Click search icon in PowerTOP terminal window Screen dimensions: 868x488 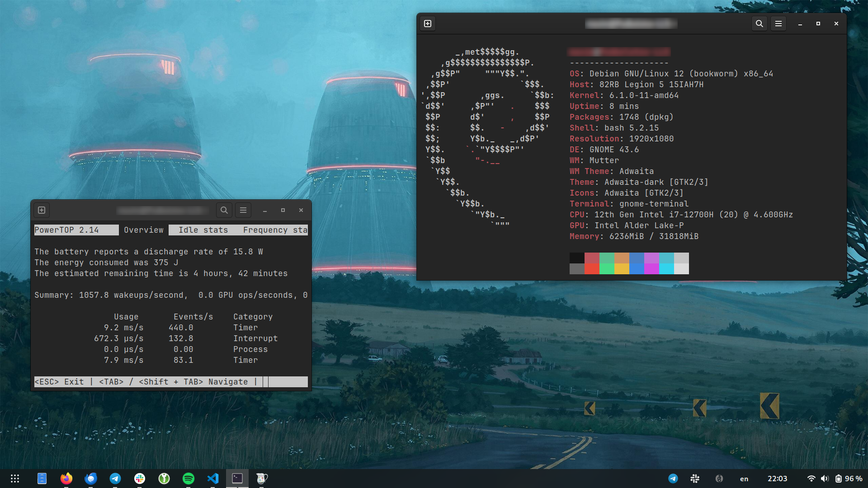(224, 210)
